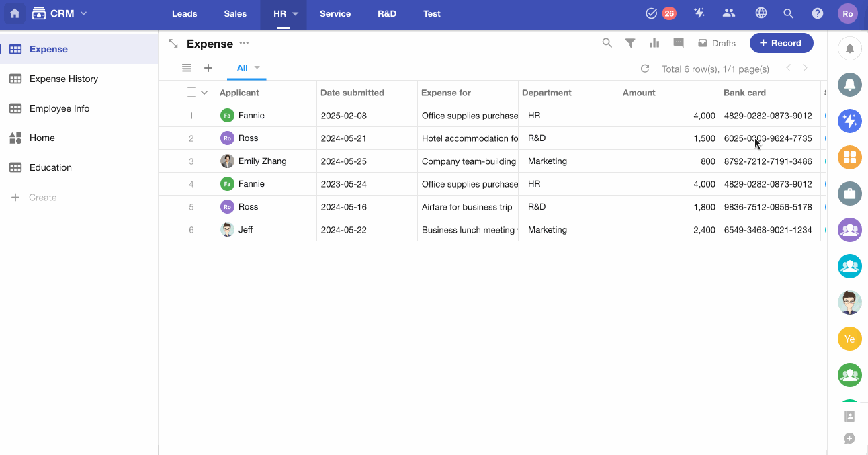Image resolution: width=868 pixels, height=455 pixels.
Task: Click the search icon in Expense toolbar
Action: [x=607, y=43]
